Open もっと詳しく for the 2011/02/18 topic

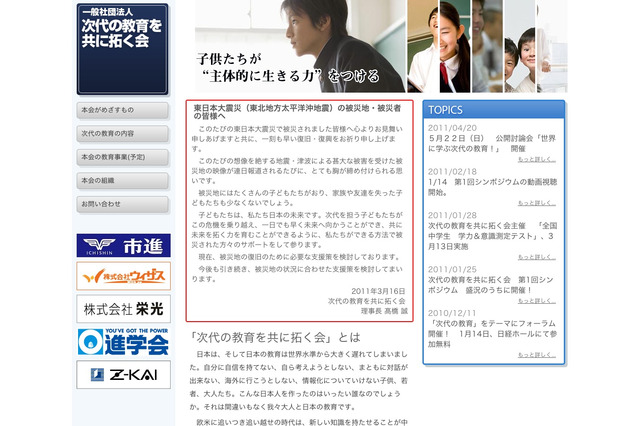(x=537, y=203)
